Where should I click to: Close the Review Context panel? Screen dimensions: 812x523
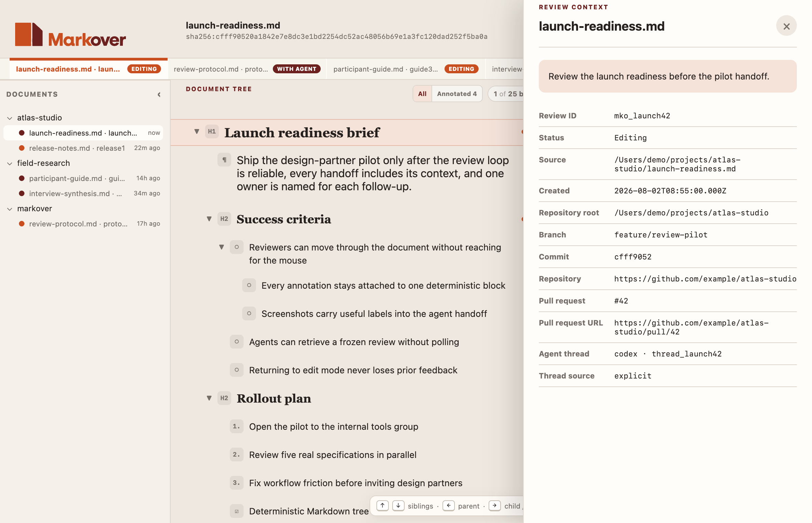[786, 26]
